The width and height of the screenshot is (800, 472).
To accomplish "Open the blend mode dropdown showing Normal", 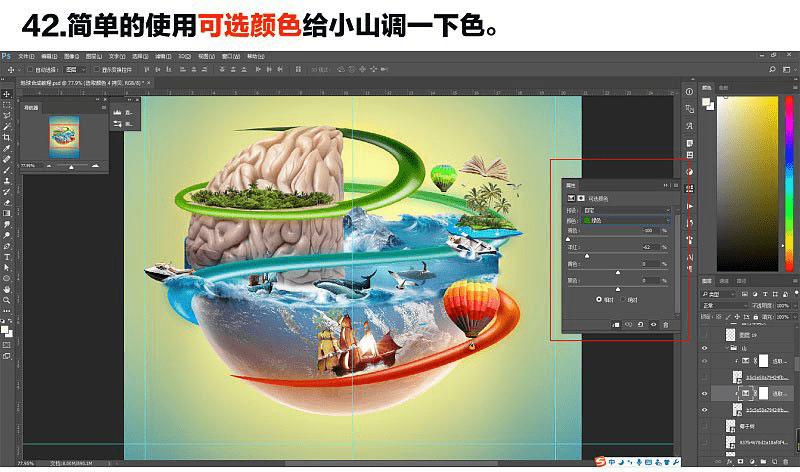I will [x=724, y=306].
